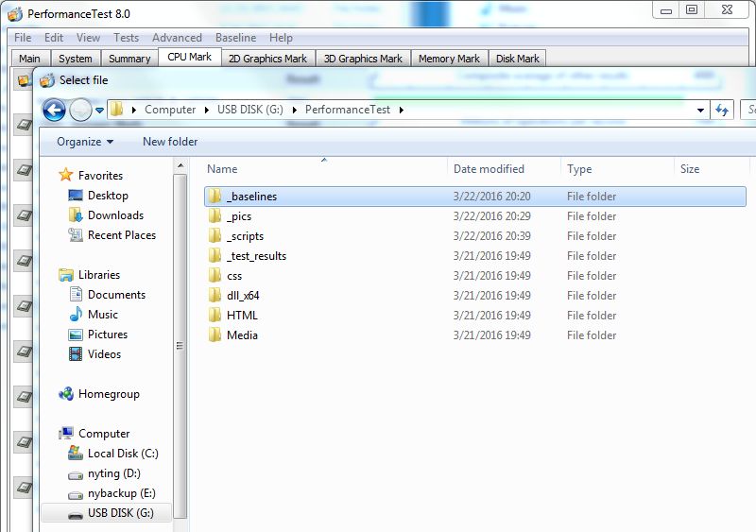Sort files by Name column header
Image resolution: width=756 pixels, height=532 pixels.
click(x=222, y=169)
